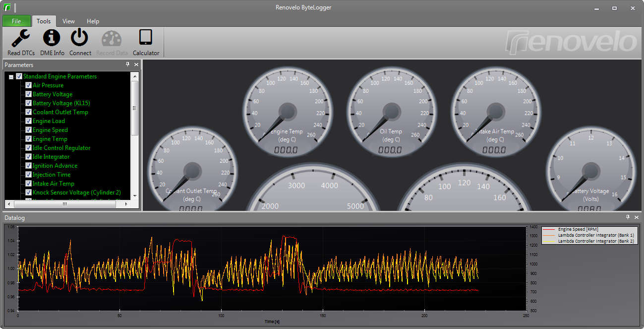The image size is (644, 329).
Task: Click right arrow of Parameters horizontal scrollbar
Action: click(x=126, y=204)
